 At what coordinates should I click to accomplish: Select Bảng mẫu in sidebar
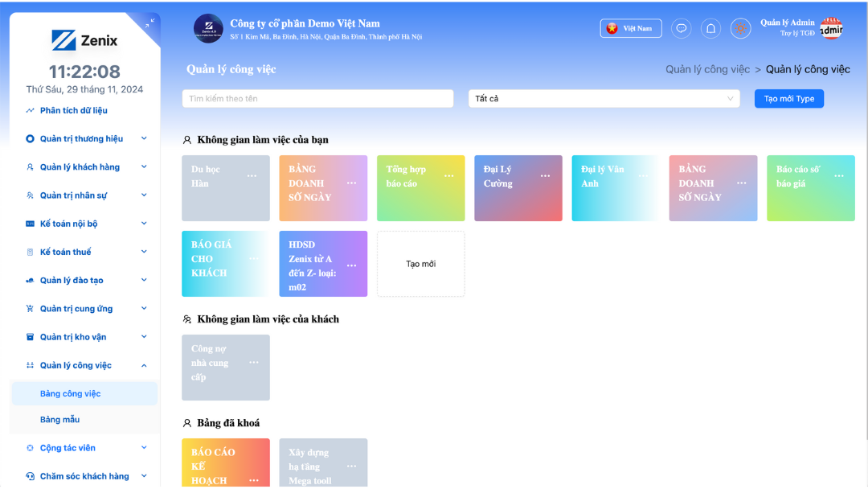(x=60, y=420)
